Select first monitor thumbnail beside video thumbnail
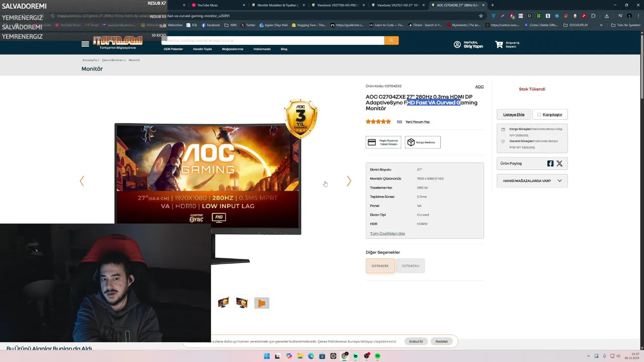 (223, 303)
